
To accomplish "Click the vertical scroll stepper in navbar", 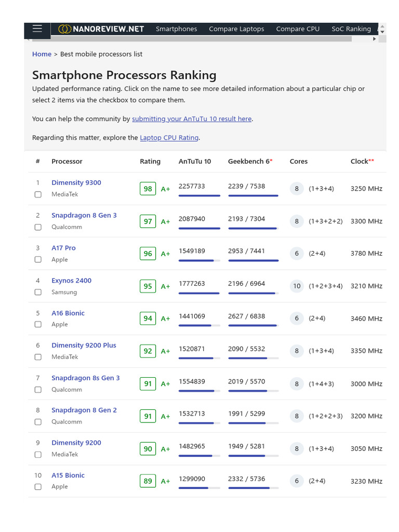I will 382,29.
